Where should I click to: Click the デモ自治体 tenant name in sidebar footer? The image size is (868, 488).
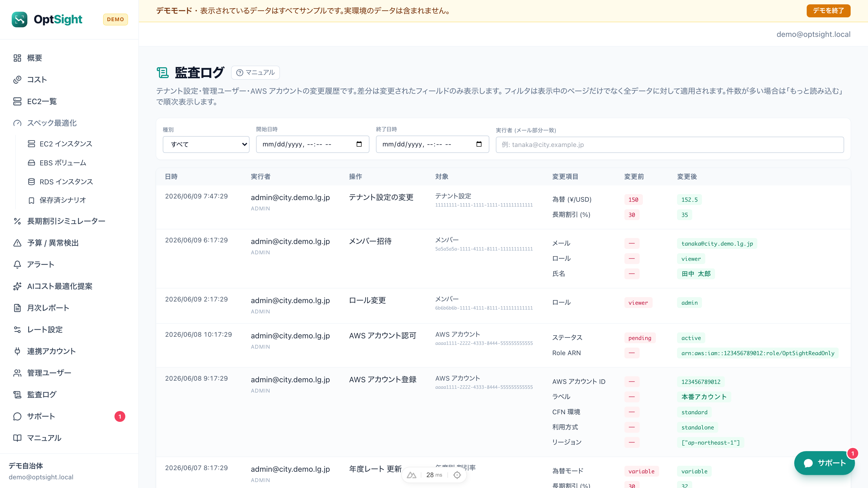[26, 466]
